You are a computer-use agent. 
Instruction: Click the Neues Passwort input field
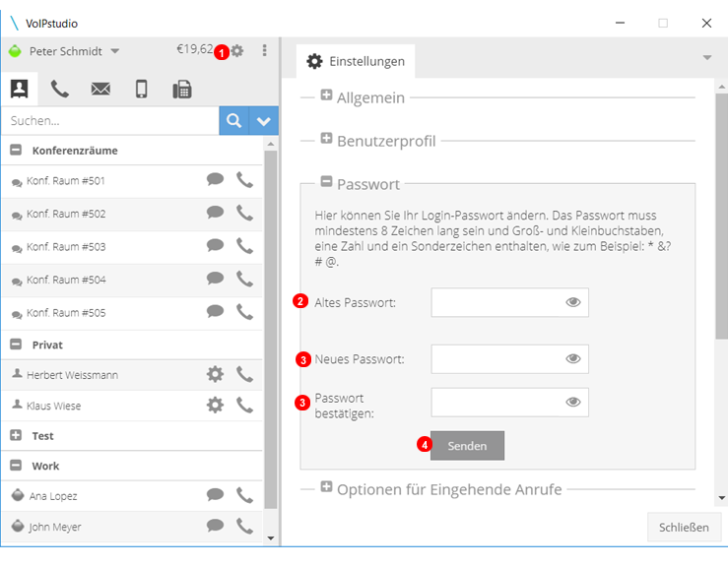pos(509,358)
